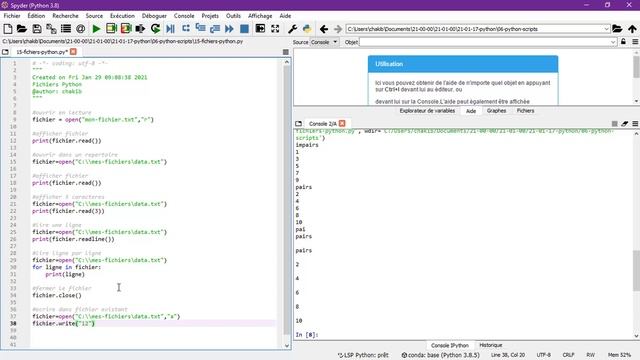Open Help pane options hamburger menu
640x360 pixels.
pyautogui.click(x=635, y=42)
